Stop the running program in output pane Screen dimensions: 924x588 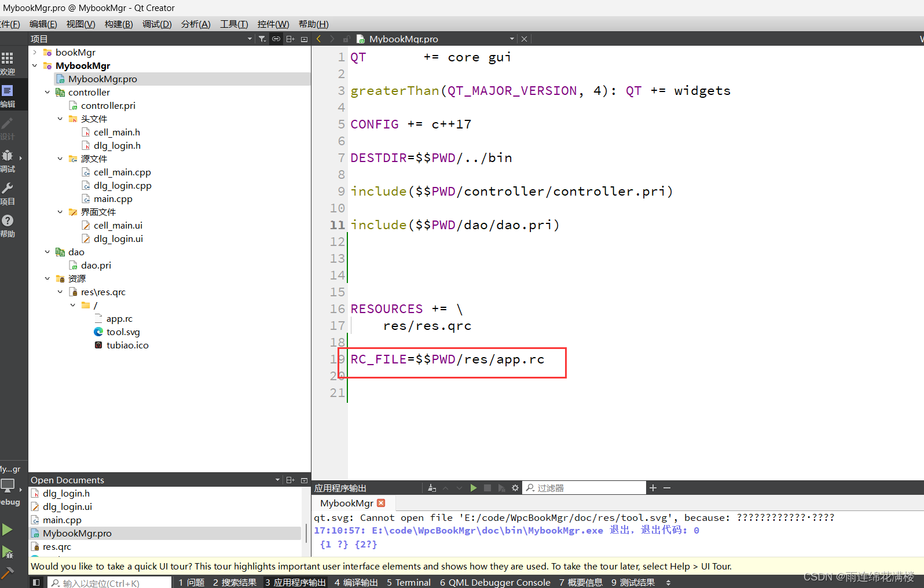[487, 488]
